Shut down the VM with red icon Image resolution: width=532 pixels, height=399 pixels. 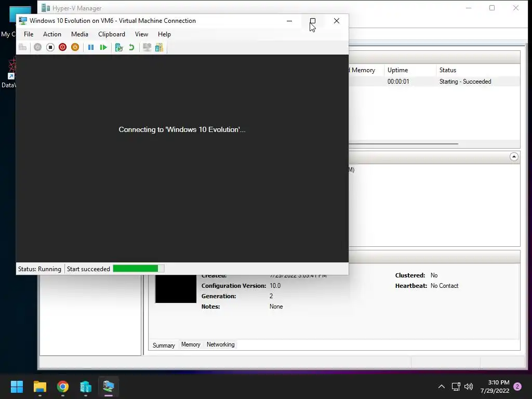tap(62, 47)
